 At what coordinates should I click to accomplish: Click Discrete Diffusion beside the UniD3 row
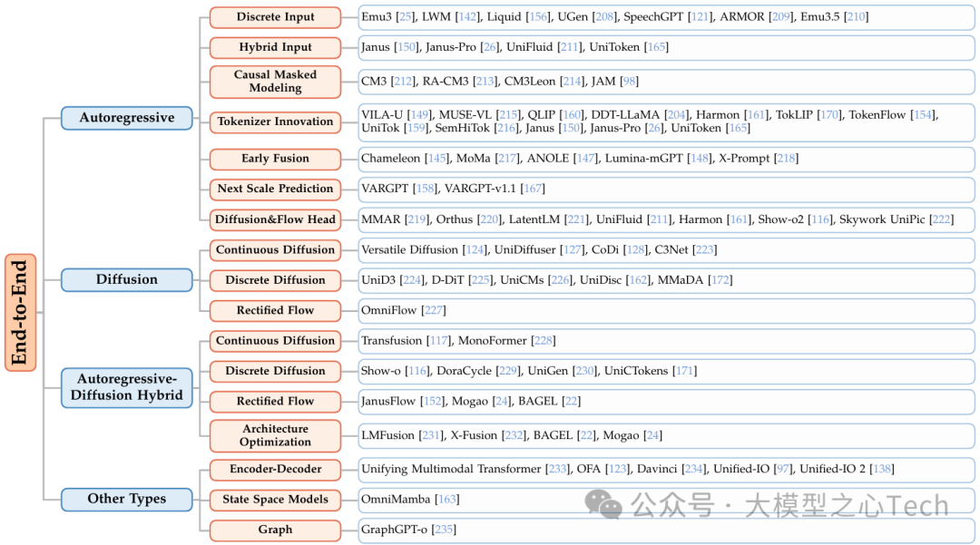click(275, 280)
